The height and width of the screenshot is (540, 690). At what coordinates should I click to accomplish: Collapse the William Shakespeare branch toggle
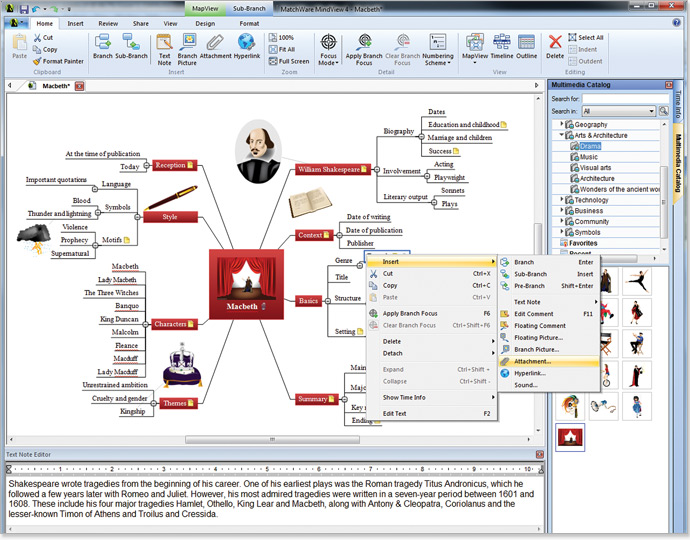(x=377, y=169)
